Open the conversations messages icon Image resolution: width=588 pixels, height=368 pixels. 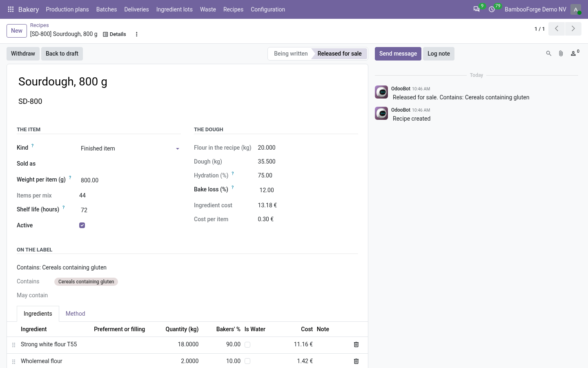tap(477, 9)
